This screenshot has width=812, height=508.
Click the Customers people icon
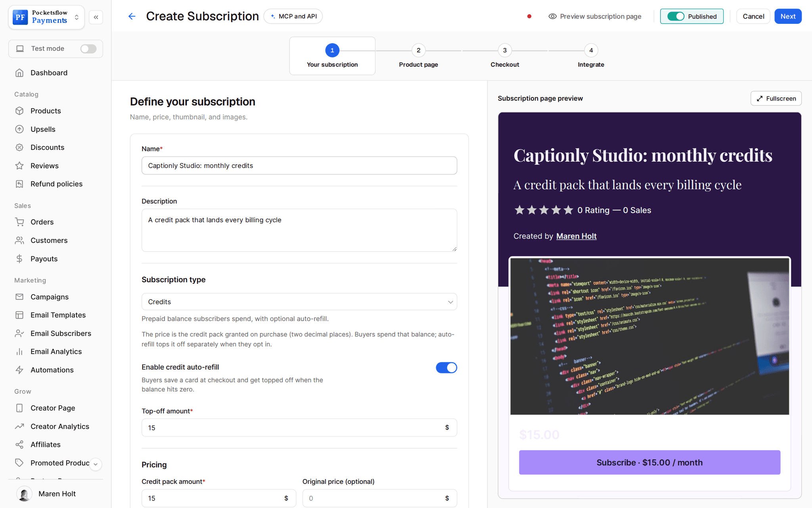19,240
